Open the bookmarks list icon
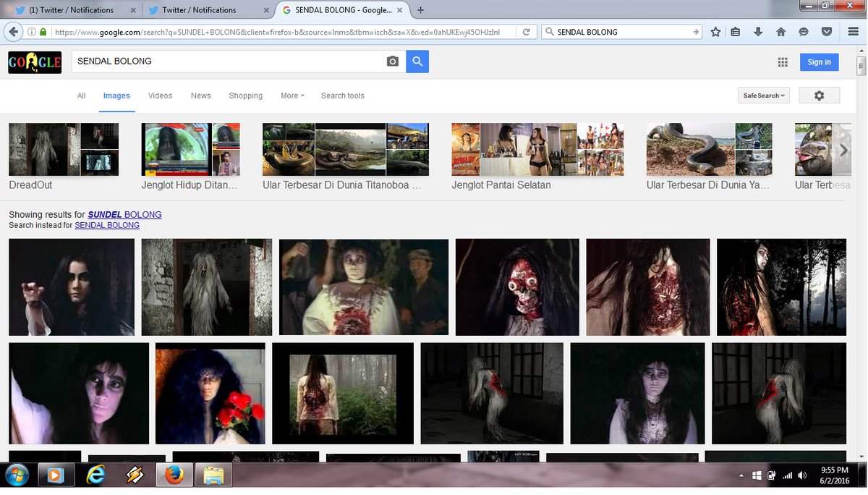Image resolution: width=868 pixels, height=495 pixels. [736, 32]
